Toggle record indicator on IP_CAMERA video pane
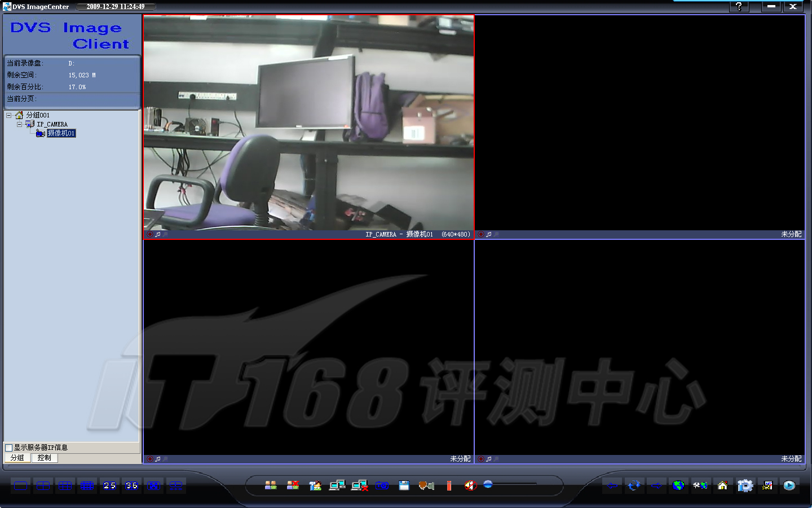This screenshot has width=812, height=508. 150,234
